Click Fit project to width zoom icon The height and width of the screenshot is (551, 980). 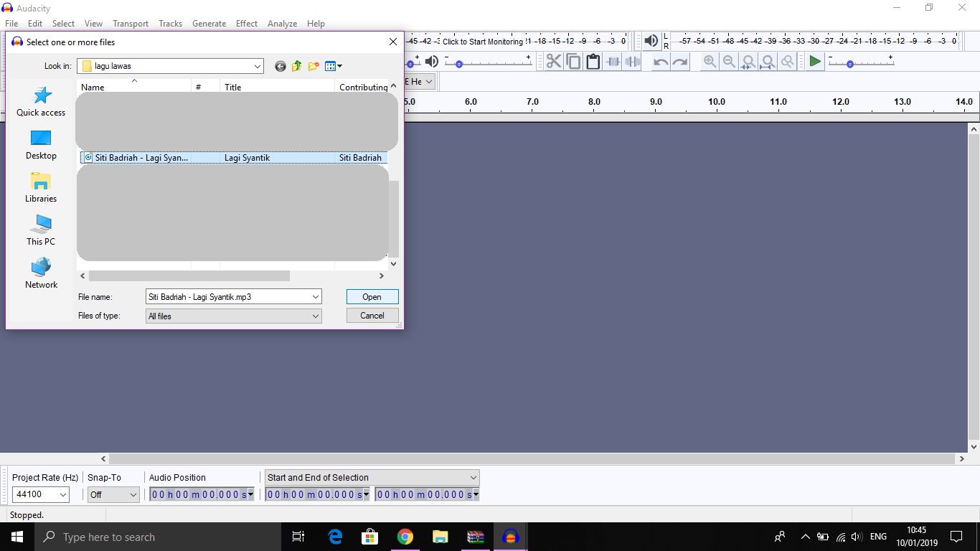[768, 62]
